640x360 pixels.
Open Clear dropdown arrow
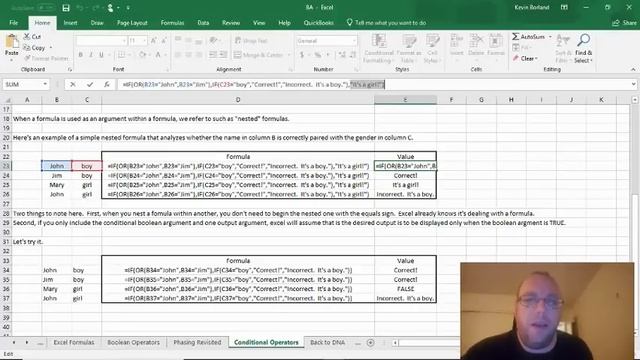tap(536, 59)
